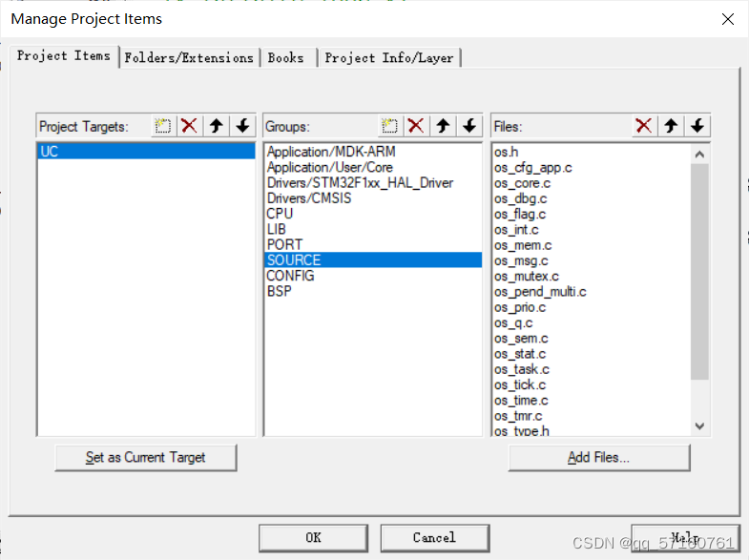Select os_sem.c file
Image resolution: width=749 pixels, height=560 pixels.
592,338
